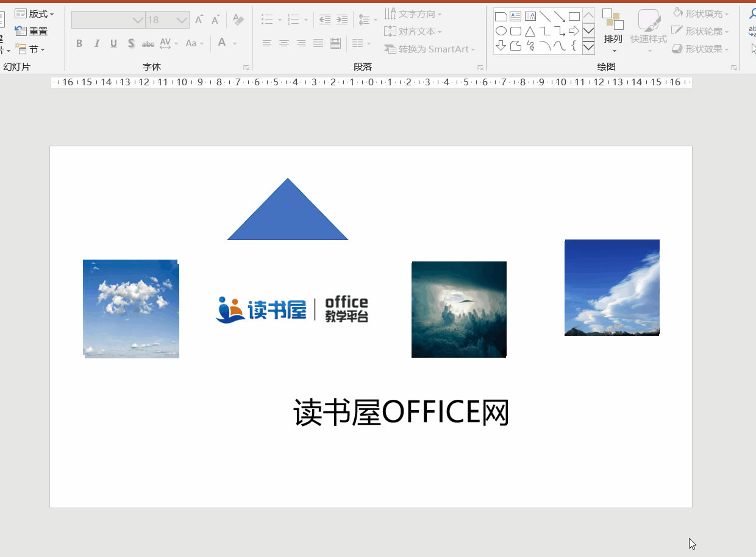The image size is (756, 557).
Task: Select the oval shape in the drawing gallery
Action: (501, 30)
